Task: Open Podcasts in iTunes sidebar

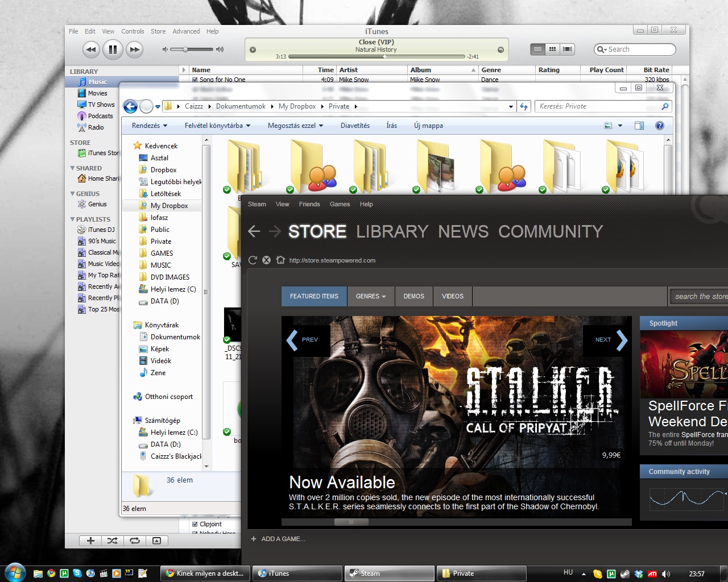Action: coord(100,116)
